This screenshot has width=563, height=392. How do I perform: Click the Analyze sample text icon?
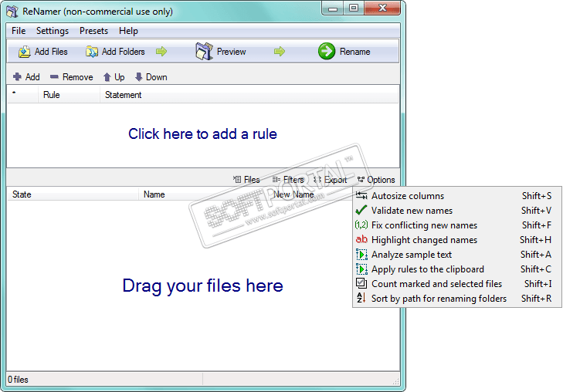[x=361, y=255]
